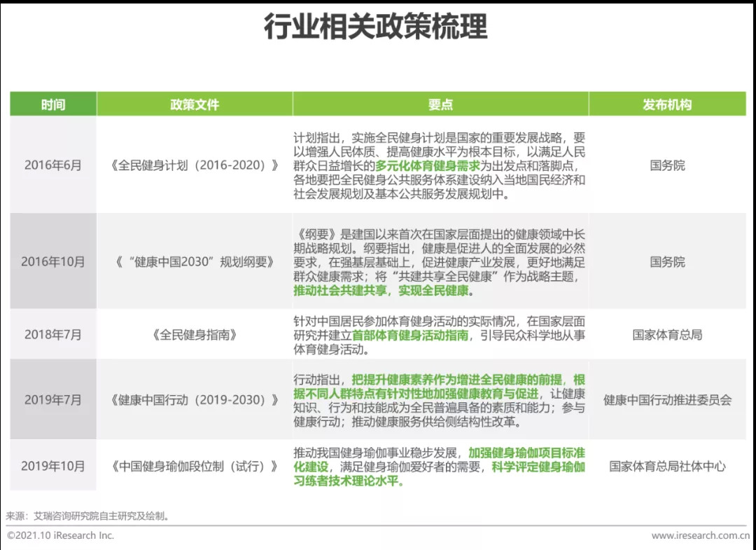The width and height of the screenshot is (756, 550).
Task: Select 《全民健身指南》 policy cell
Action: click(195, 335)
